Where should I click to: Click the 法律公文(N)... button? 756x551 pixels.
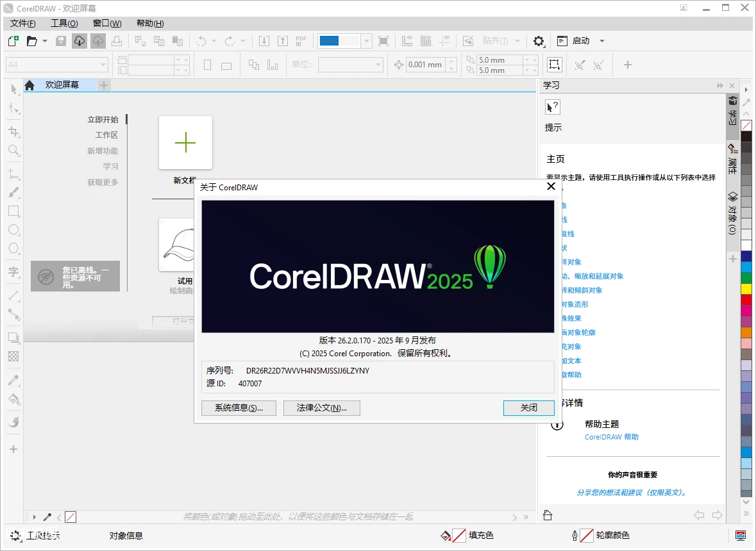[x=322, y=408]
